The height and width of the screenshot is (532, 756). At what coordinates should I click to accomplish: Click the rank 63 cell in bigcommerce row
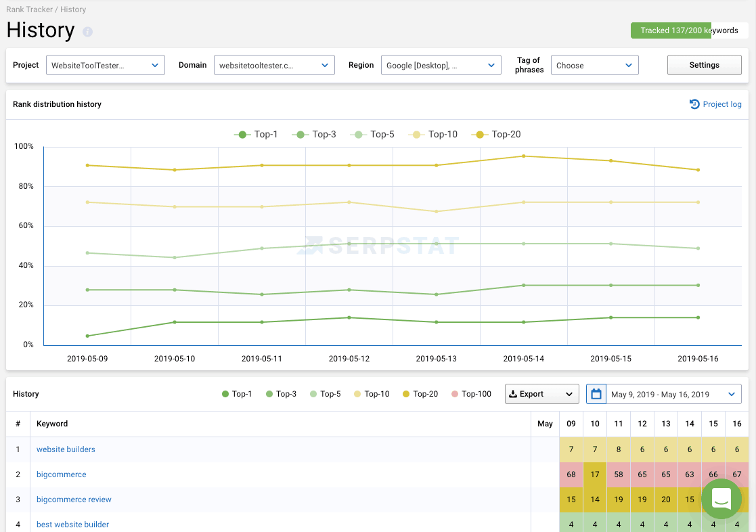pos(690,474)
